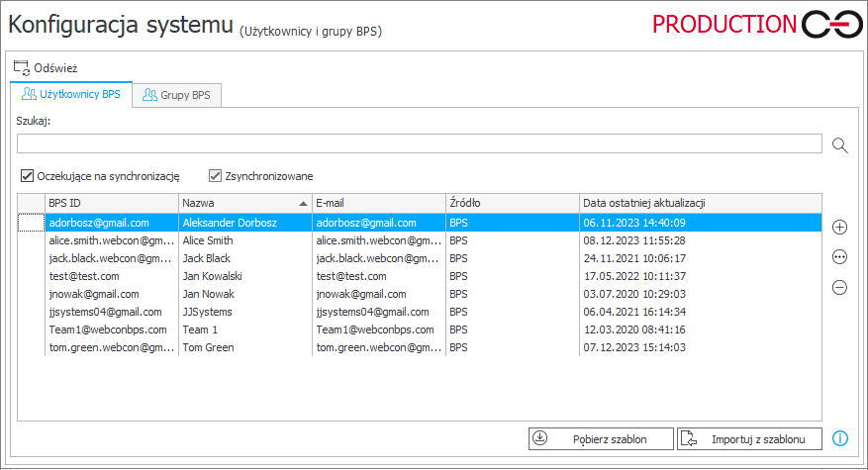This screenshot has width=868, height=470.
Task: Sort by BPS ID column header
Action: tap(111, 203)
